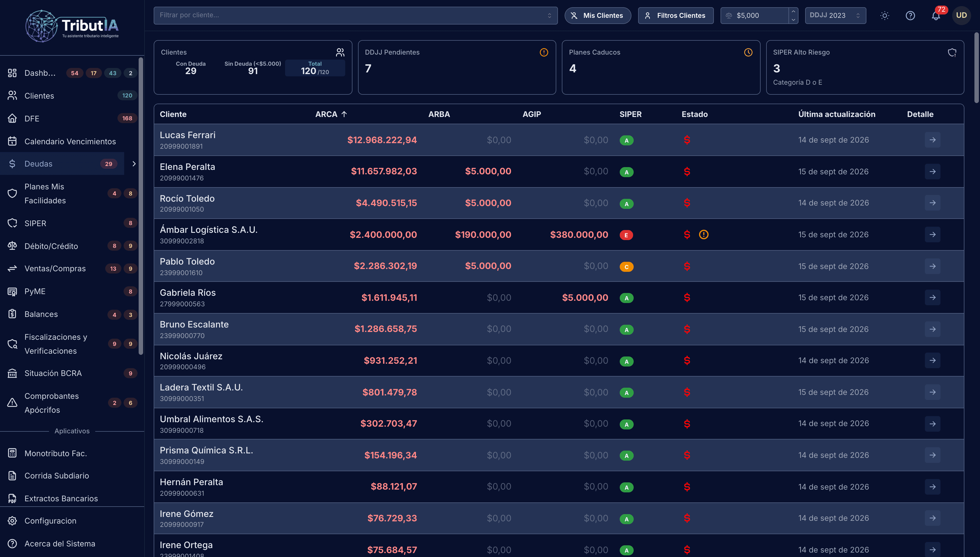
Task: Click the SIPER E badge for Ámbar Logística
Action: click(x=626, y=235)
